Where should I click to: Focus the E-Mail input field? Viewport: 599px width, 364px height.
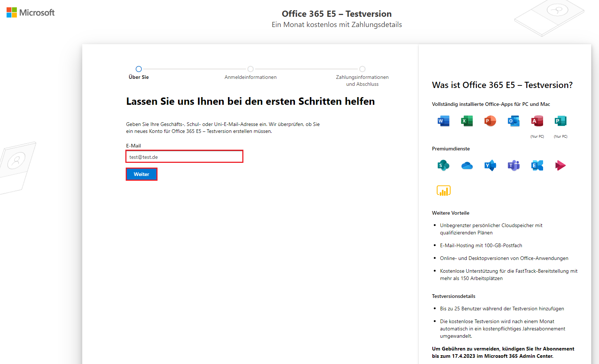tap(184, 157)
